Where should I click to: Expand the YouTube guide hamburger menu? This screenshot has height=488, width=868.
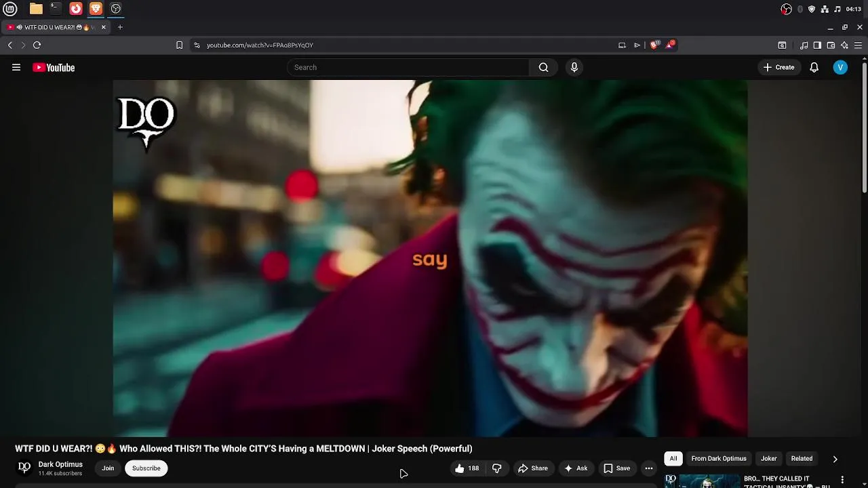point(16,67)
